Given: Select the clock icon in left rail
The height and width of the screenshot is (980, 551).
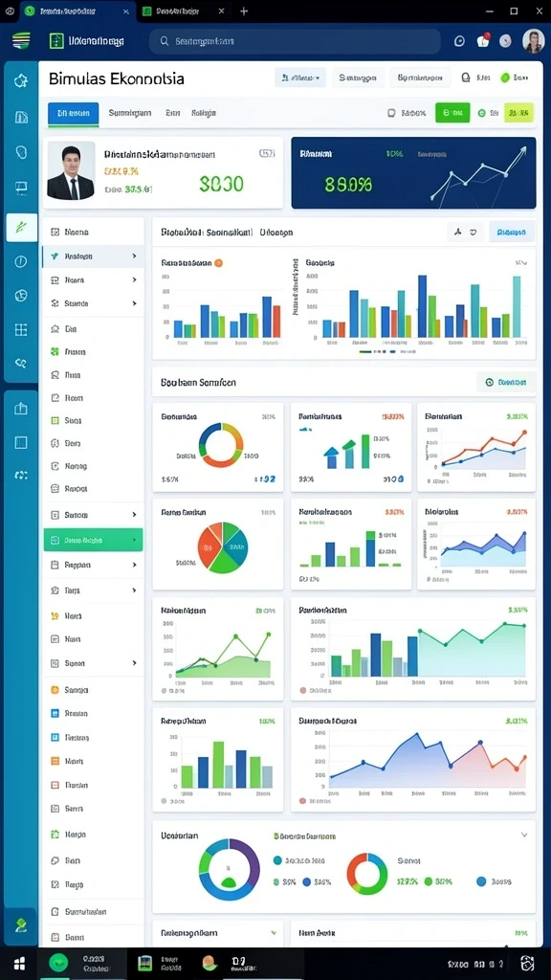Looking at the screenshot, I should click(21, 262).
